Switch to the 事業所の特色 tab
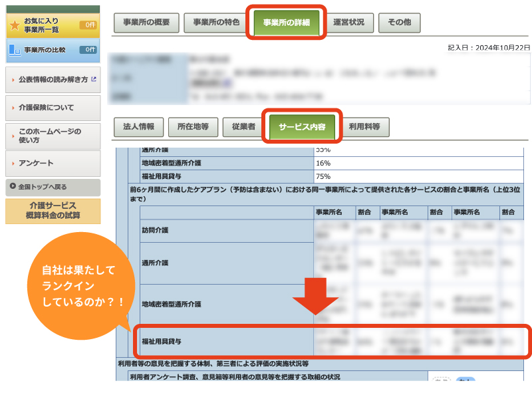This screenshot has width=532, height=399. (x=216, y=22)
